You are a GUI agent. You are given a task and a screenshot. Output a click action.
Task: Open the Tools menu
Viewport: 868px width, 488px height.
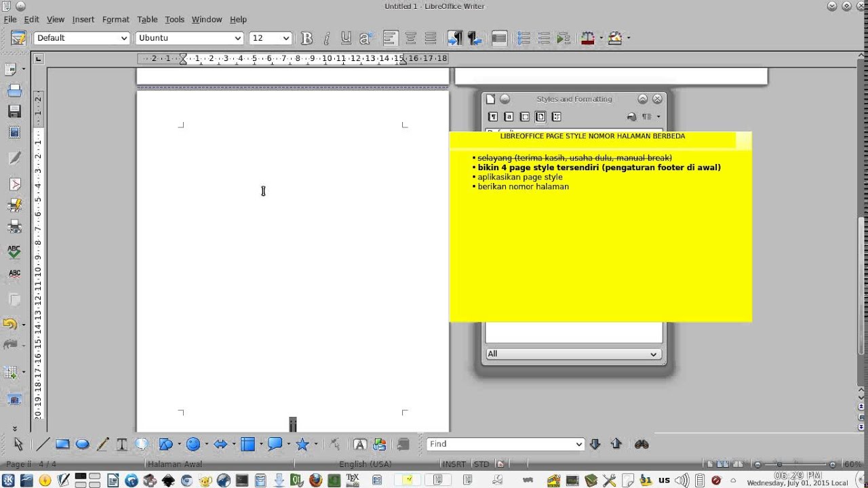175,19
